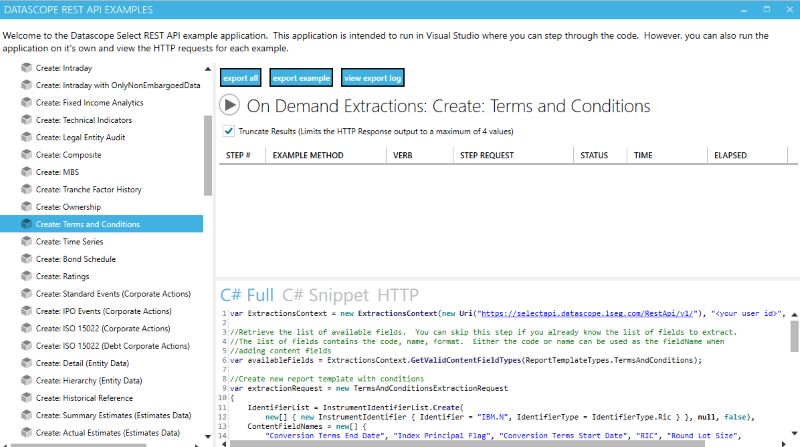This screenshot has width=800, height=447.
Task: Switch to the C# Snippet tab
Action: 325,294
